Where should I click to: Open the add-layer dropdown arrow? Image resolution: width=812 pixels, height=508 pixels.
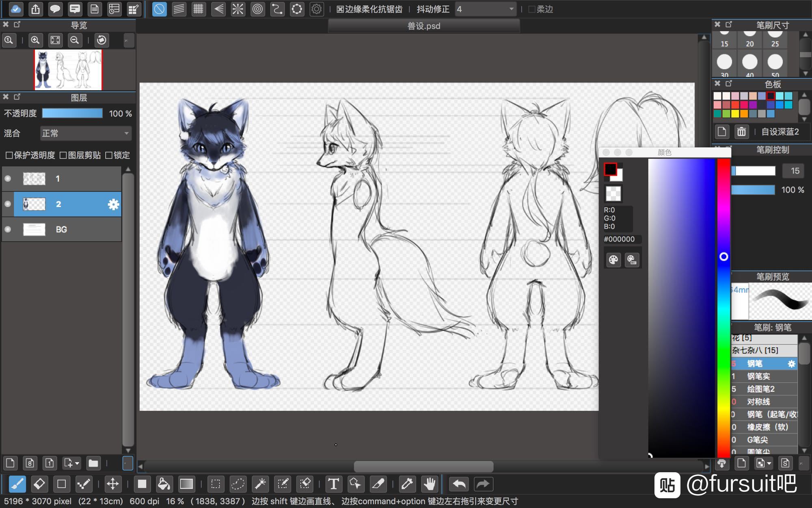77,463
